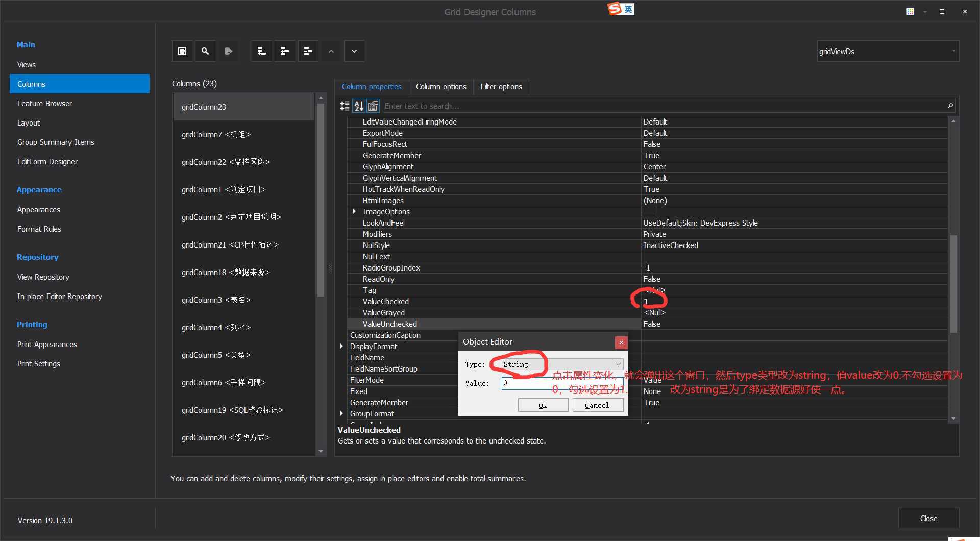Click the Value input field in Object Editor
The image size is (980, 541).
(x=562, y=383)
